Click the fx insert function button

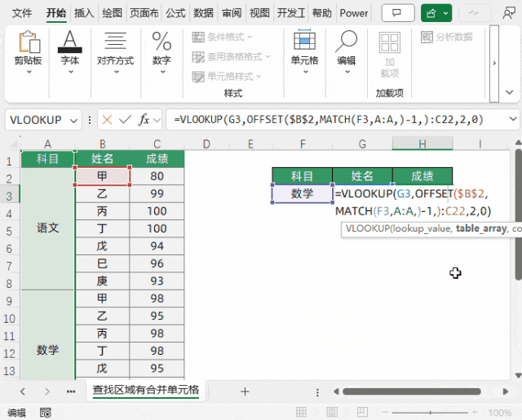click(x=144, y=120)
